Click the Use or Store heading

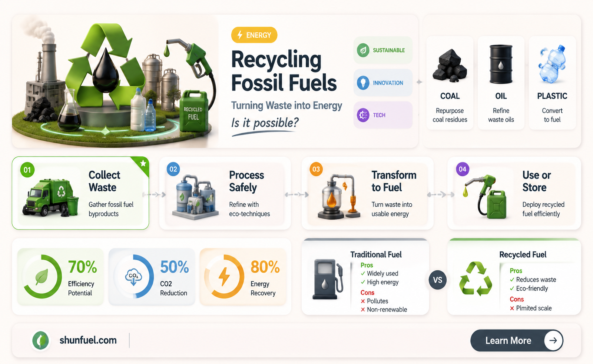tap(537, 181)
